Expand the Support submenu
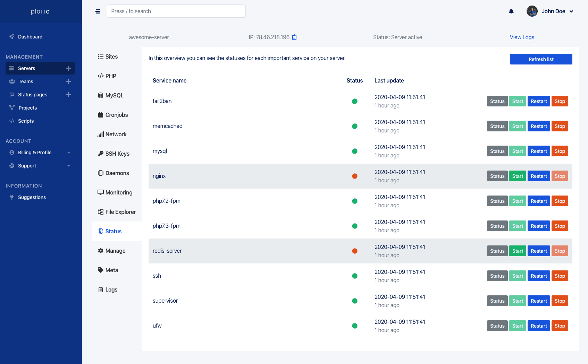588x364 pixels. click(x=69, y=166)
